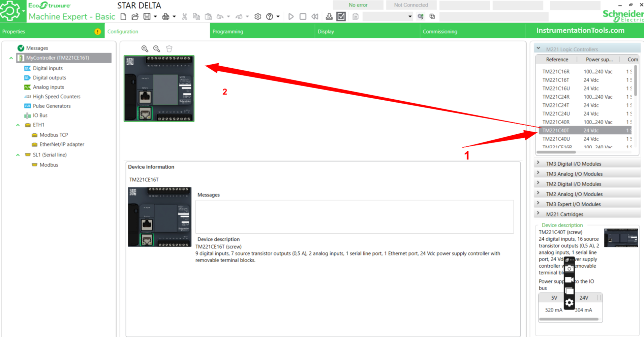Screen dimensions: 644x337
Task: Open an existing project file
Action: tap(135, 16)
